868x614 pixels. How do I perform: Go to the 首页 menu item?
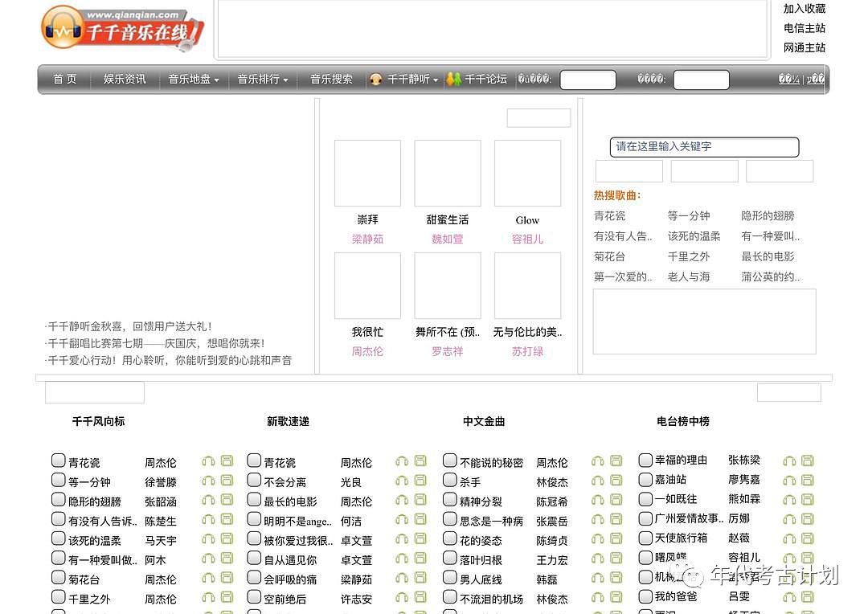(65, 80)
